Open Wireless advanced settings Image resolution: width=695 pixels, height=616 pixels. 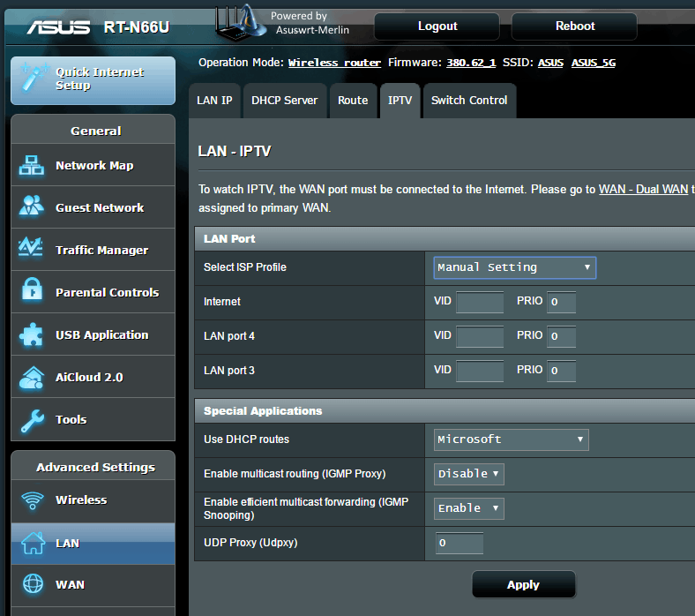tap(93, 500)
